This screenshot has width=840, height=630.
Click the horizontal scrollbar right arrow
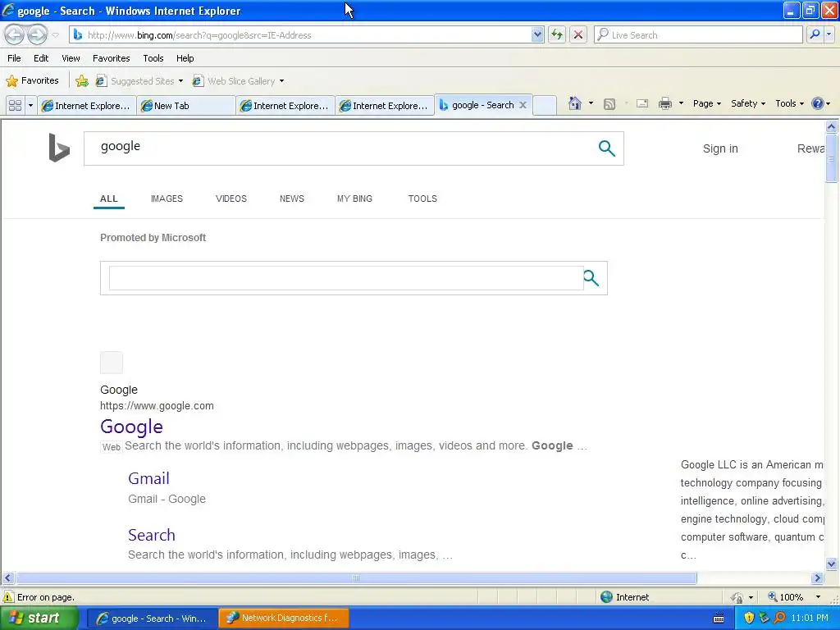(x=817, y=578)
